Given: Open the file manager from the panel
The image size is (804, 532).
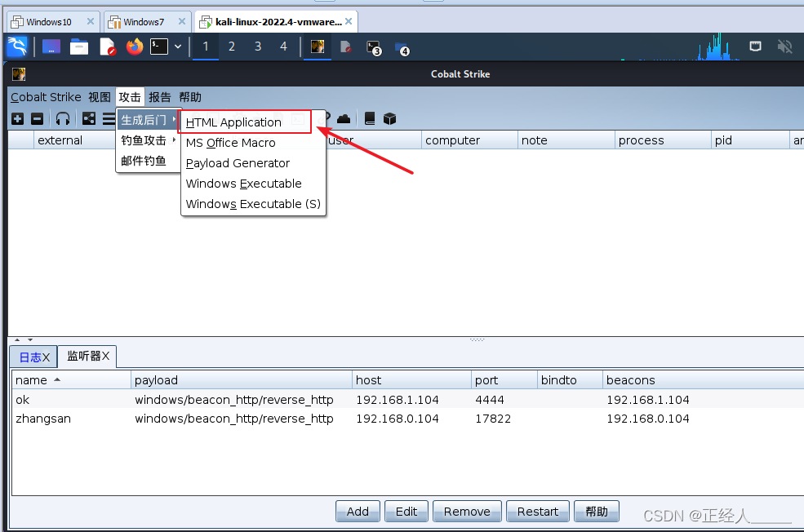Looking at the screenshot, I should tap(79, 47).
